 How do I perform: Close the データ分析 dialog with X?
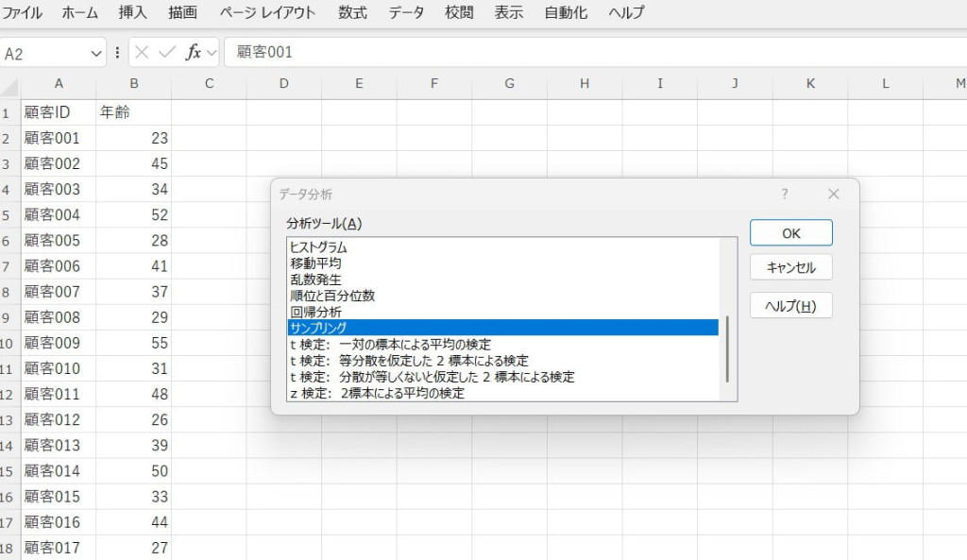[833, 194]
